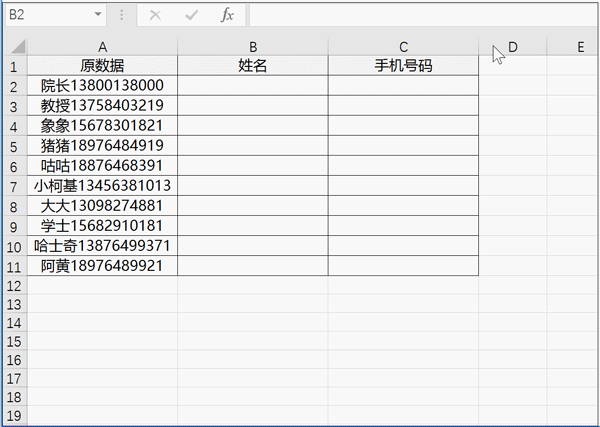Select empty 姓名 cell beside 院长13800138000
The width and height of the screenshot is (600, 427).
pos(253,86)
